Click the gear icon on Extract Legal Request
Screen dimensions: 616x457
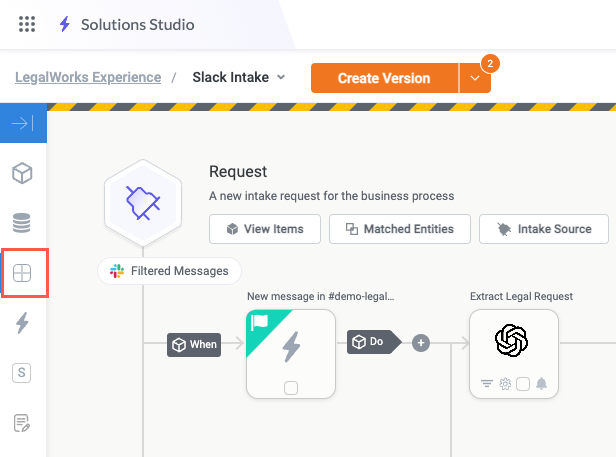point(505,383)
